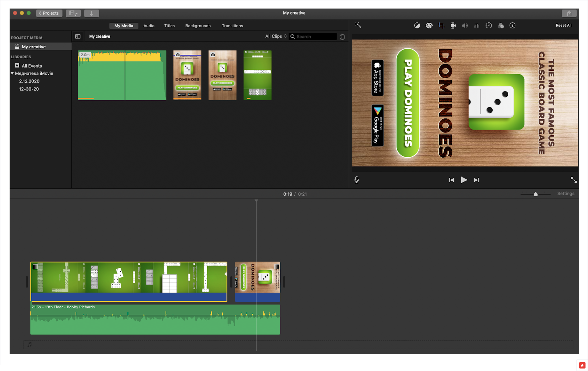This screenshot has width=588, height=371.
Task: Click the magic wand auto-enhance icon
Action: (358, 25)
